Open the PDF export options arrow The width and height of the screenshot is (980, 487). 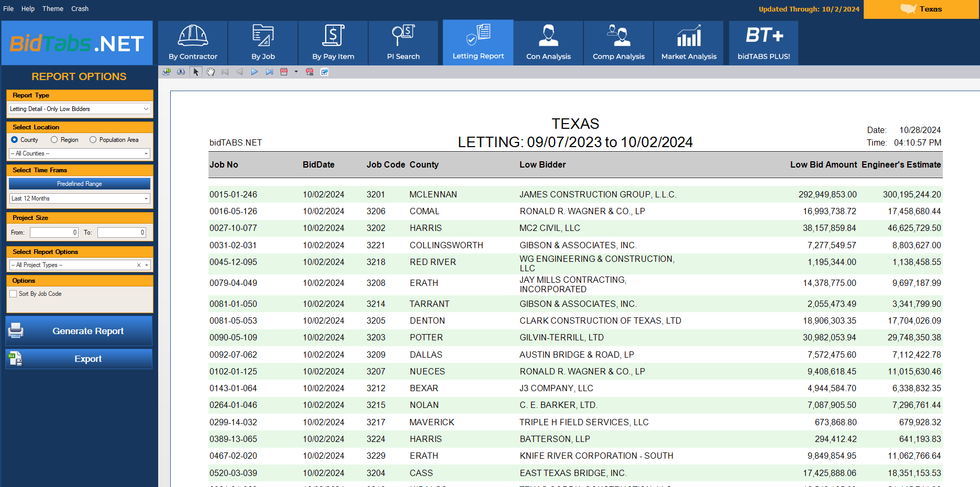(296, 72)
